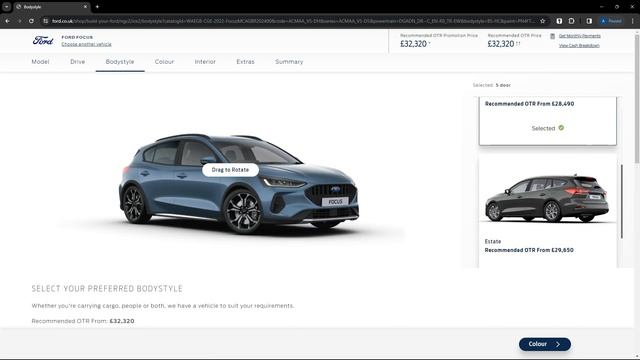Click the Estate bodystyle label
The width and height of the screenshot is (640, 360).
pyautogui.click(x=493, y=242)
